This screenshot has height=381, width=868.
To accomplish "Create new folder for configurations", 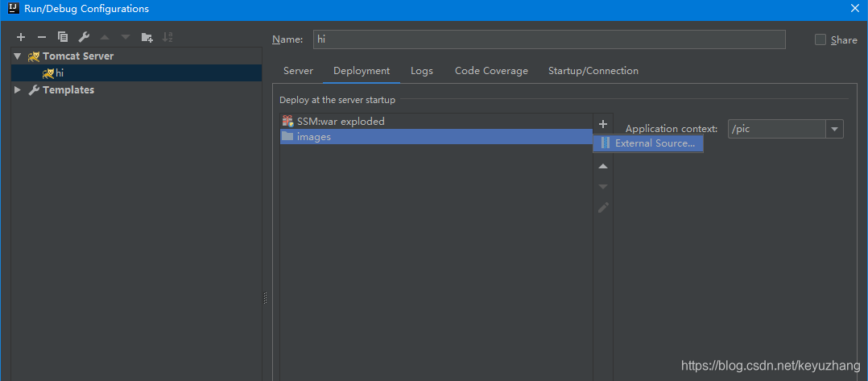I will (147, 37).
